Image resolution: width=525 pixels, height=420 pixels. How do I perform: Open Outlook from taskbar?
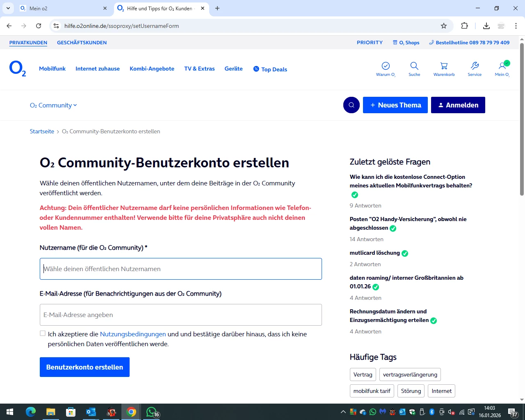(91, 412)
